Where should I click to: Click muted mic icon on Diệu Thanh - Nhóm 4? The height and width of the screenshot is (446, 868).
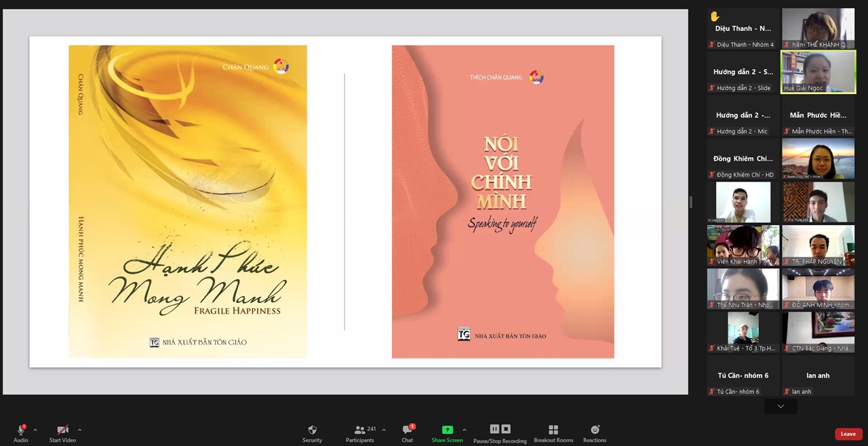pos(712,45)
